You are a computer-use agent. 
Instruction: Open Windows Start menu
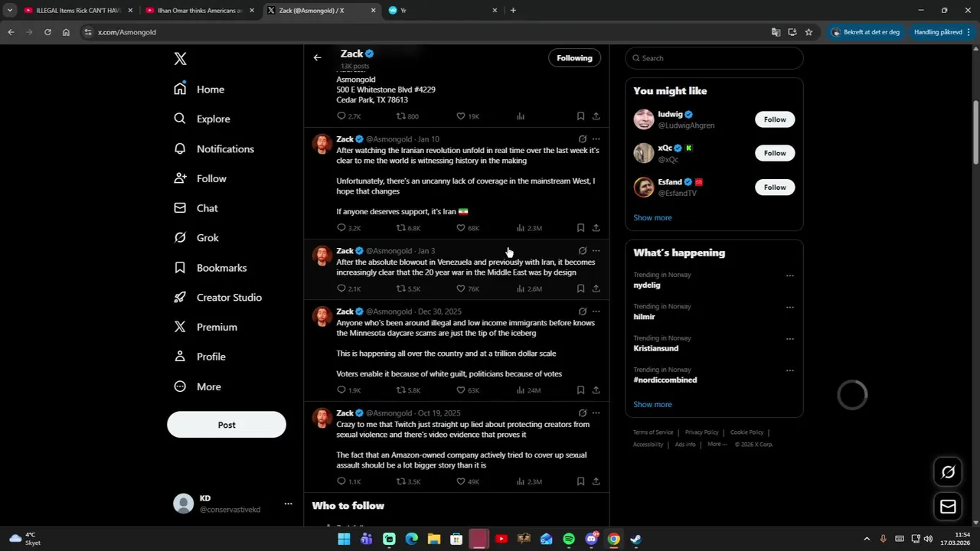[x=344, y=539]
